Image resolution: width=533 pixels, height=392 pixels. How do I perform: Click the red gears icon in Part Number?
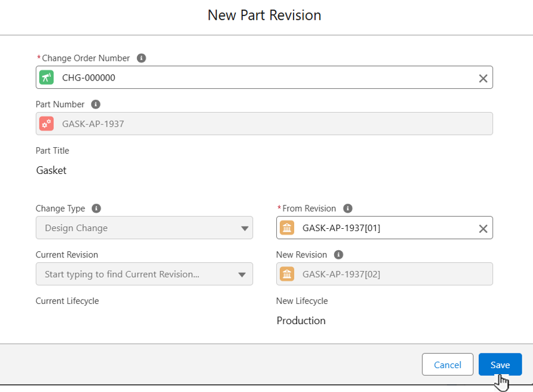point(46,124)
